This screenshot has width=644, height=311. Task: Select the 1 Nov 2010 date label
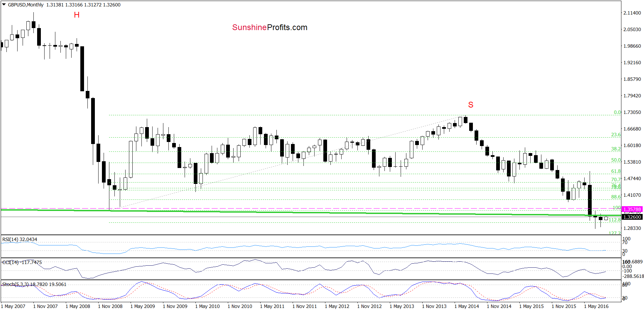coord(240,306)
